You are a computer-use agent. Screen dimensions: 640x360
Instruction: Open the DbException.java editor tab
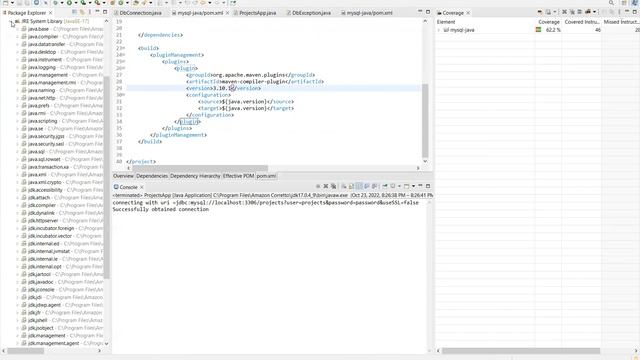[x=311, y=13]
